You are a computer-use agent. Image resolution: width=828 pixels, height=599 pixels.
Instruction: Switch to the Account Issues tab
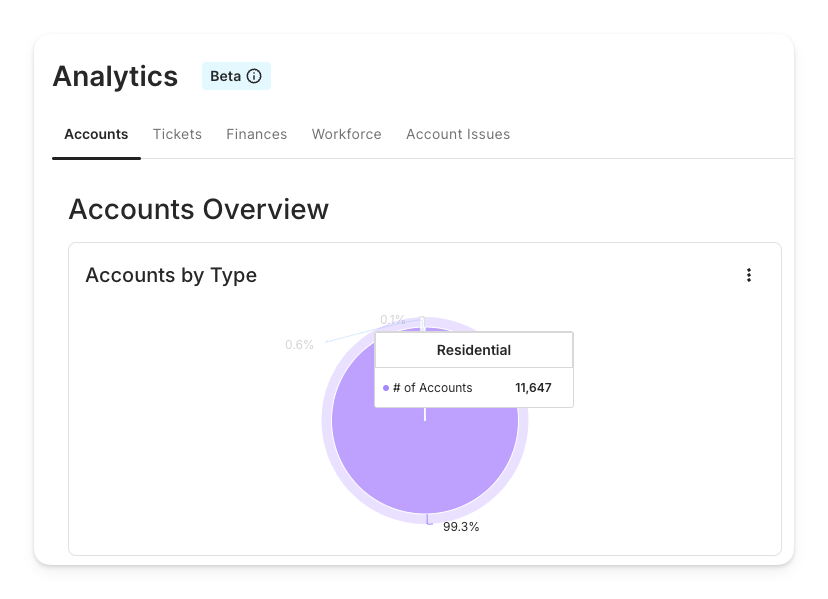click(x=458, y=134)
